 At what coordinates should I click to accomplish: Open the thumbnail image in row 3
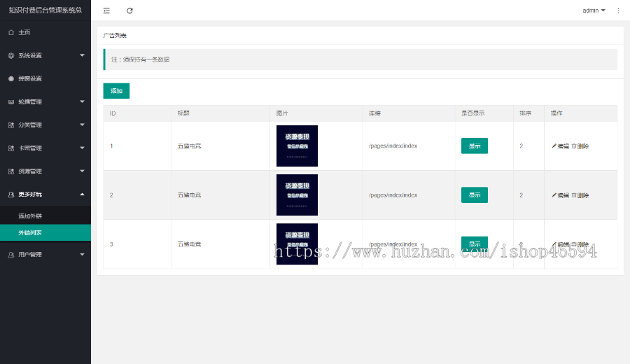tap(297, 244)
